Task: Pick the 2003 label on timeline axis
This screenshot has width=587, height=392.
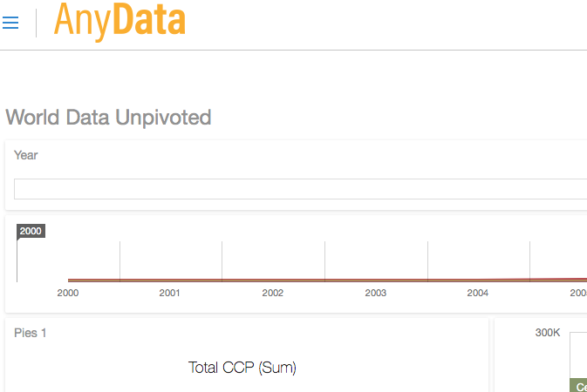Action: (375, 293)
